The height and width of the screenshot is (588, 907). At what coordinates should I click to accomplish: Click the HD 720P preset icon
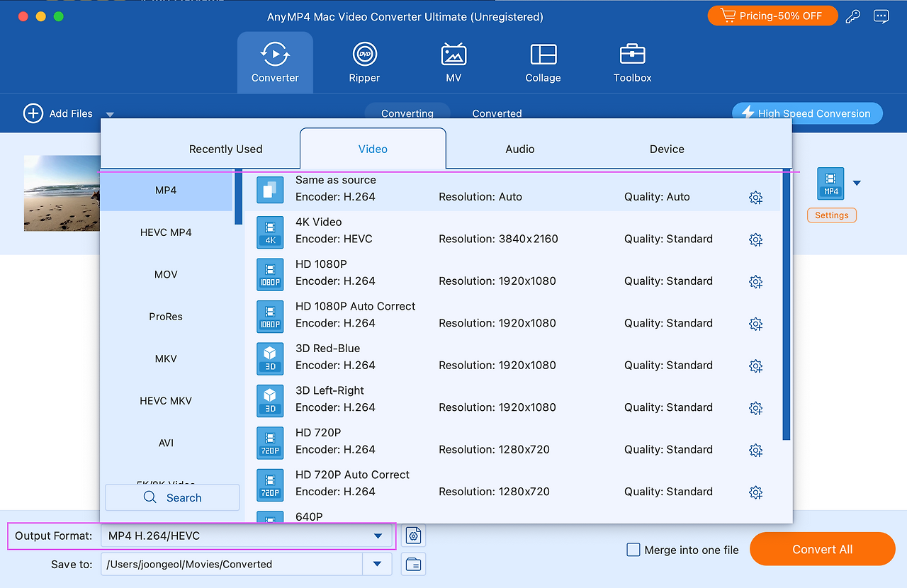(270, 443)
